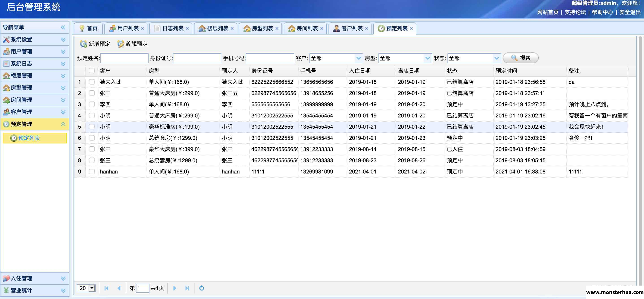The width and height of the screenshot is (644, 299).
Task: Open the 房型 filter dropdown
Action: tap(428, 58)
